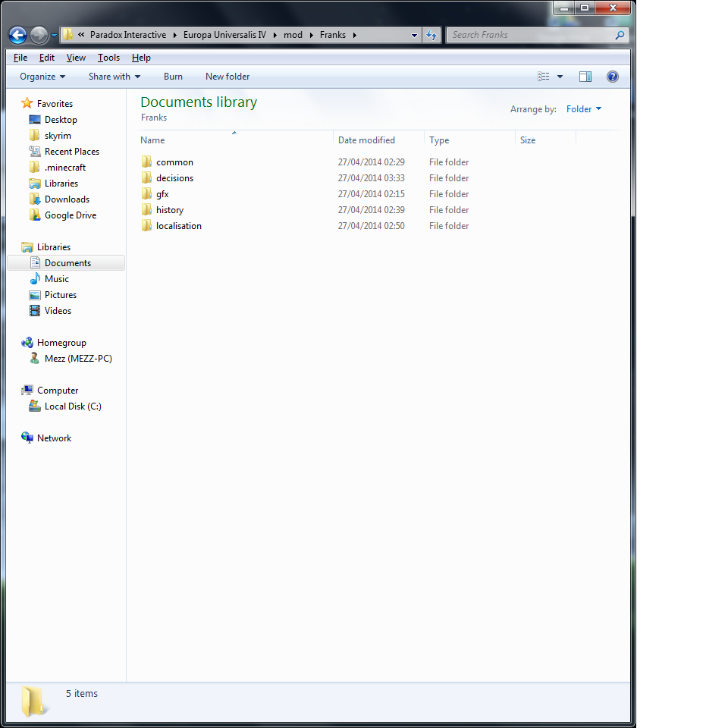Click date 27/04/2014 03:33
The image size is (706, 728).
(x=372, y=178)
